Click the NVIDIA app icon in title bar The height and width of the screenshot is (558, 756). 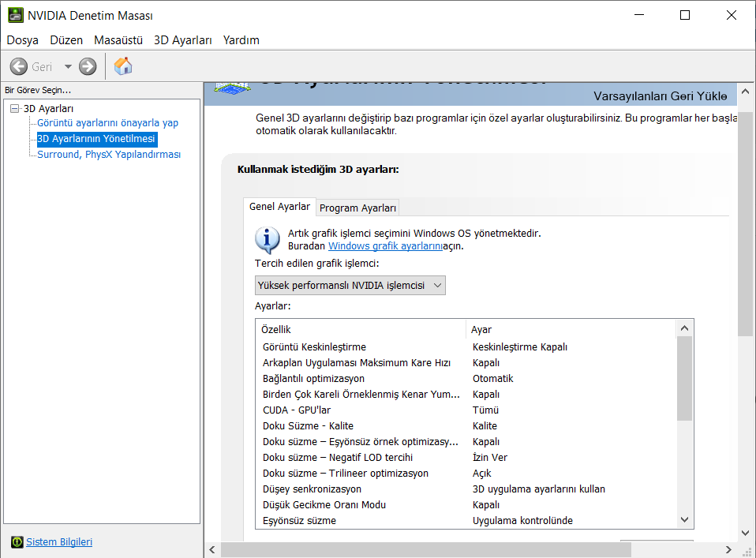[x=16, y=15]
